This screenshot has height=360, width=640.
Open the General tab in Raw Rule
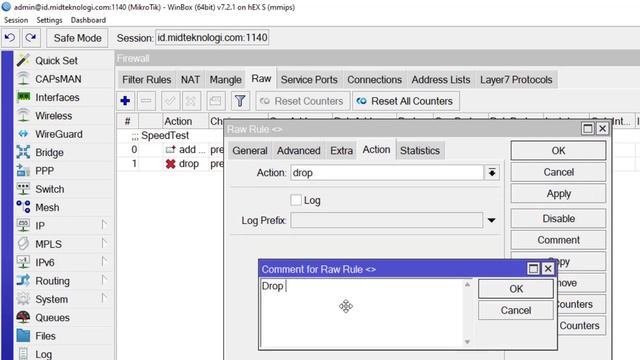[250, 151]
